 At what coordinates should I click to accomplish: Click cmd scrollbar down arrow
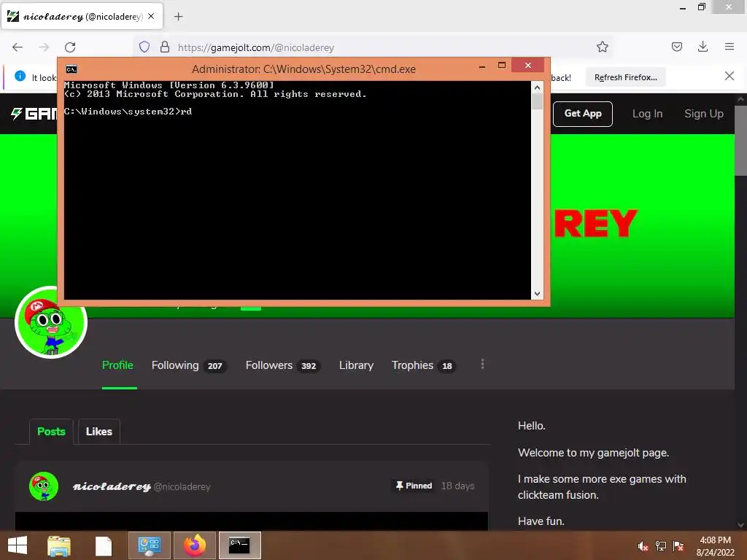537,294
